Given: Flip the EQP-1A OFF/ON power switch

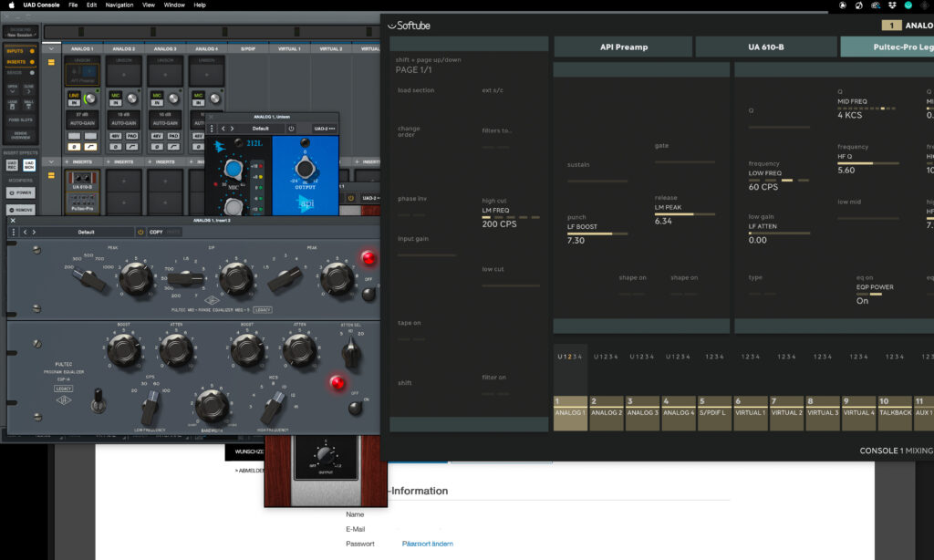Looking at the screenshot, I should 355,408.
